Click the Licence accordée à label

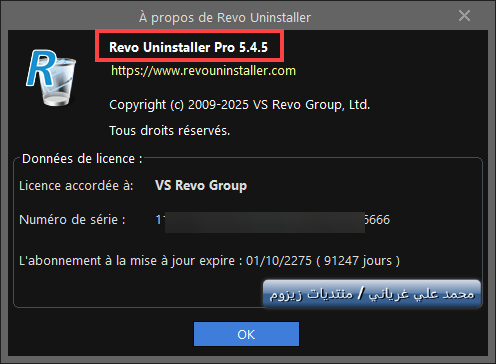point(76,186)
